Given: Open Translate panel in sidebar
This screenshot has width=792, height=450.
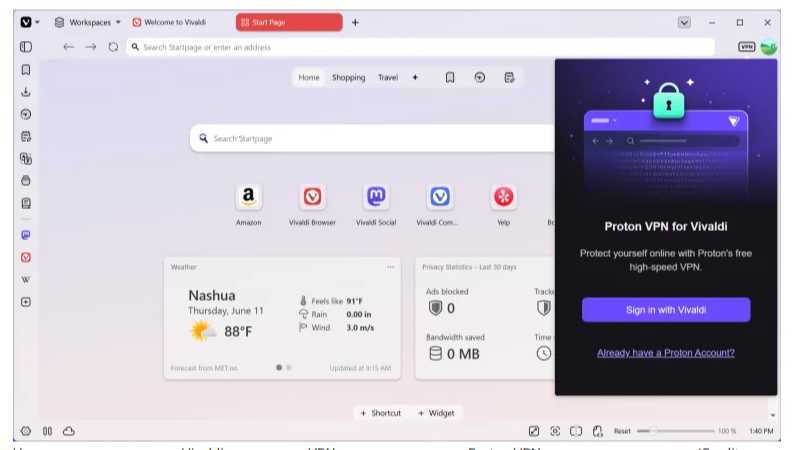Looking at the screenshot, I should coord(26,159).
